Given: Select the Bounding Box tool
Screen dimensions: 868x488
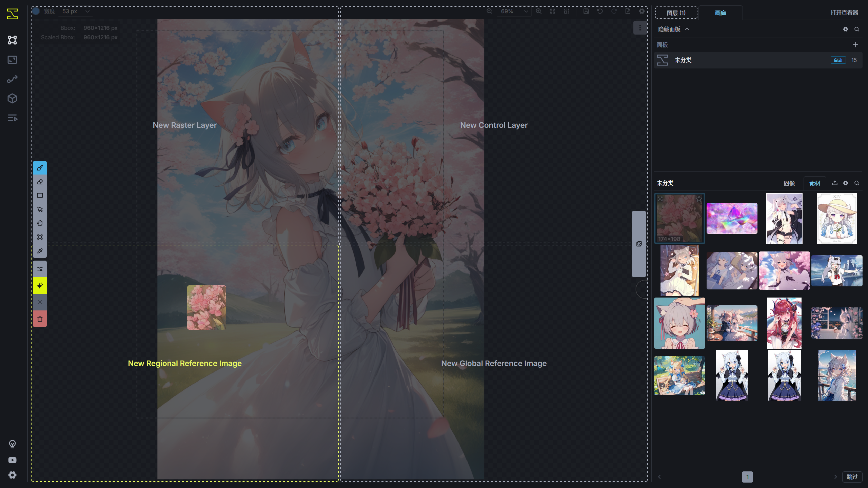Looking at the screenshot, I should pyautogui.click(x=40, y=237).
